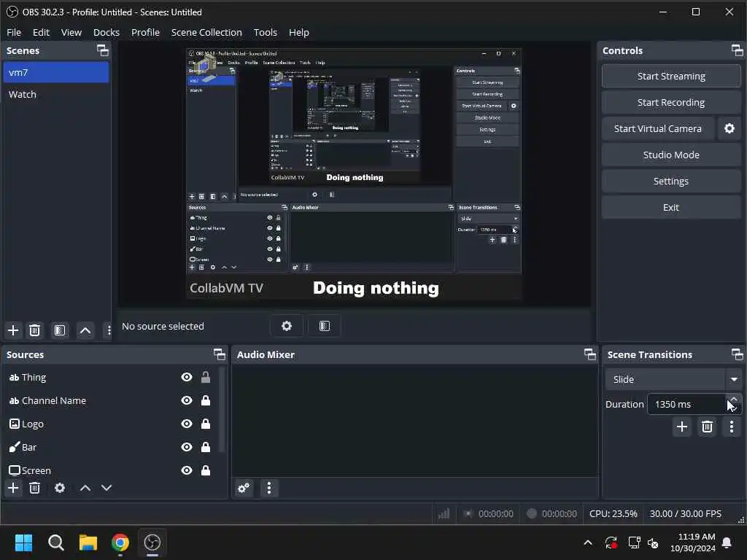Viewport: 747px width, 560px height.
Task: Toggle visibility of Thing source
Action: tap(187, 377)
